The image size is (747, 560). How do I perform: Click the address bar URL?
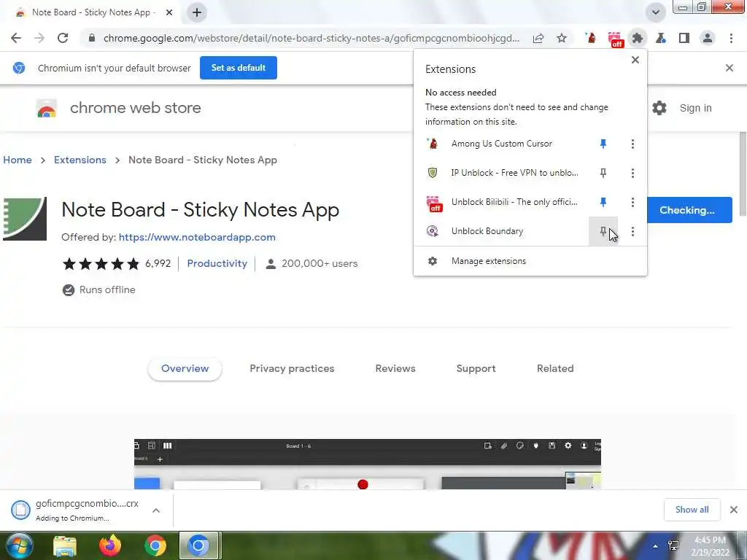click(x=311, y=38)
